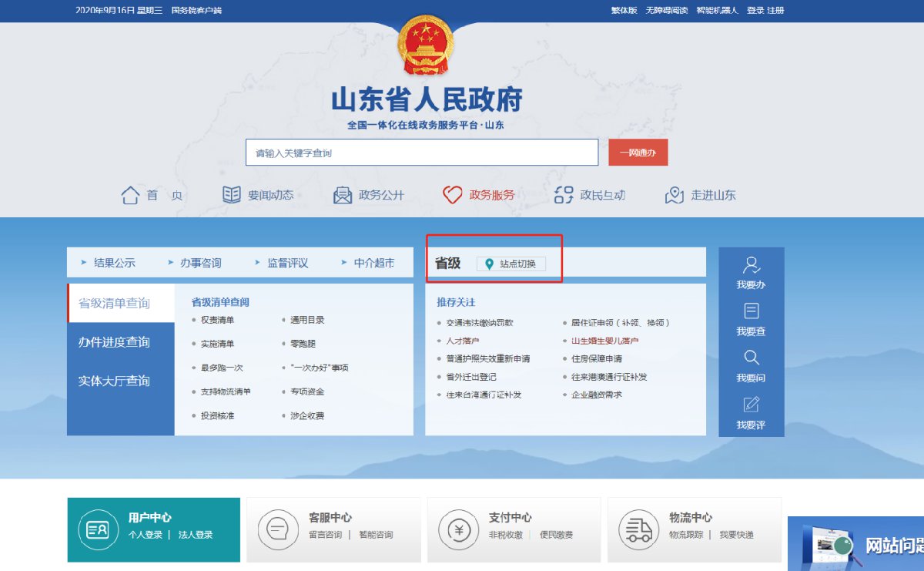The image size is (924, 571).
Task: Switch to 繁体版 traditional version
Action: (624, 11)
